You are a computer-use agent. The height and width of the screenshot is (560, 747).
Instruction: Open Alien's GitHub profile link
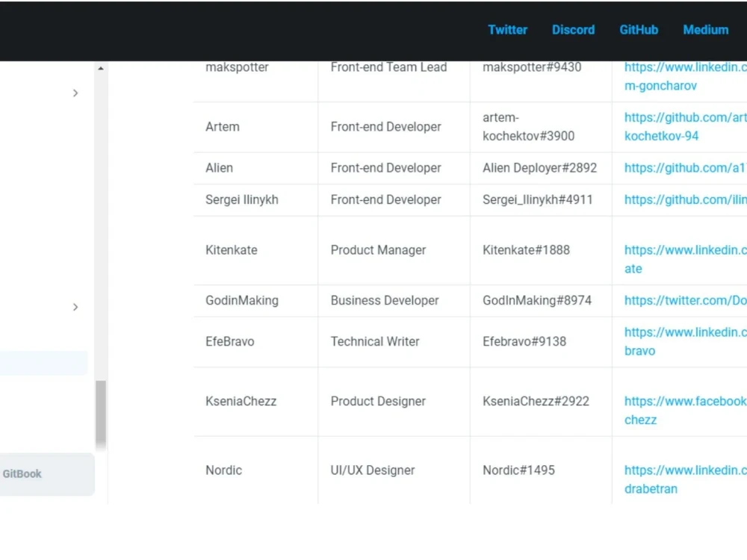686,167
